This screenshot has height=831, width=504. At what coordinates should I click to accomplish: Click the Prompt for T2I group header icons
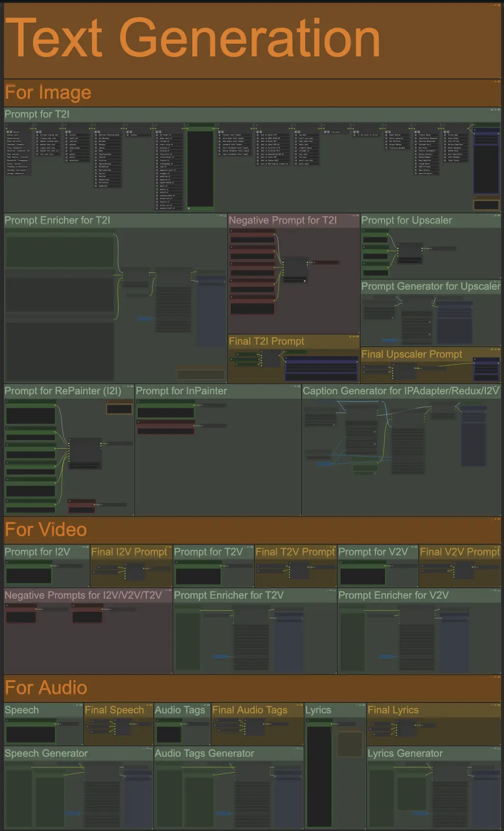[x=495, y=110]
